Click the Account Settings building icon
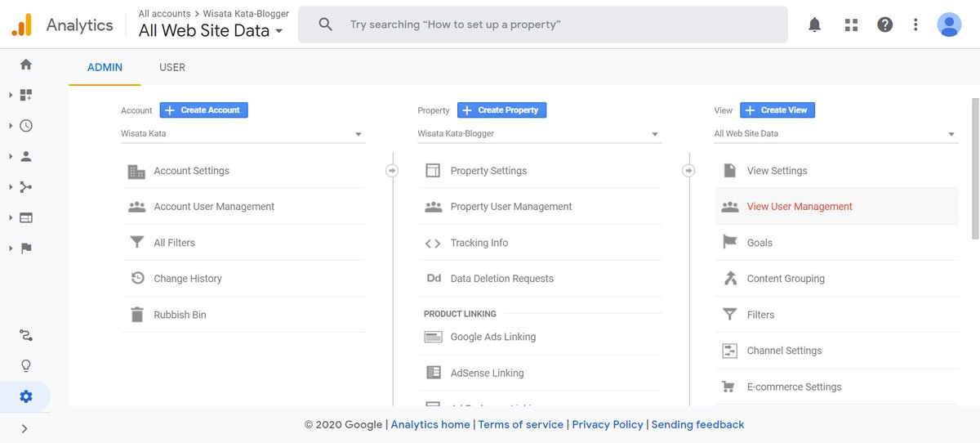This screenshot has width=980, height=443. [x=136, y=171]
